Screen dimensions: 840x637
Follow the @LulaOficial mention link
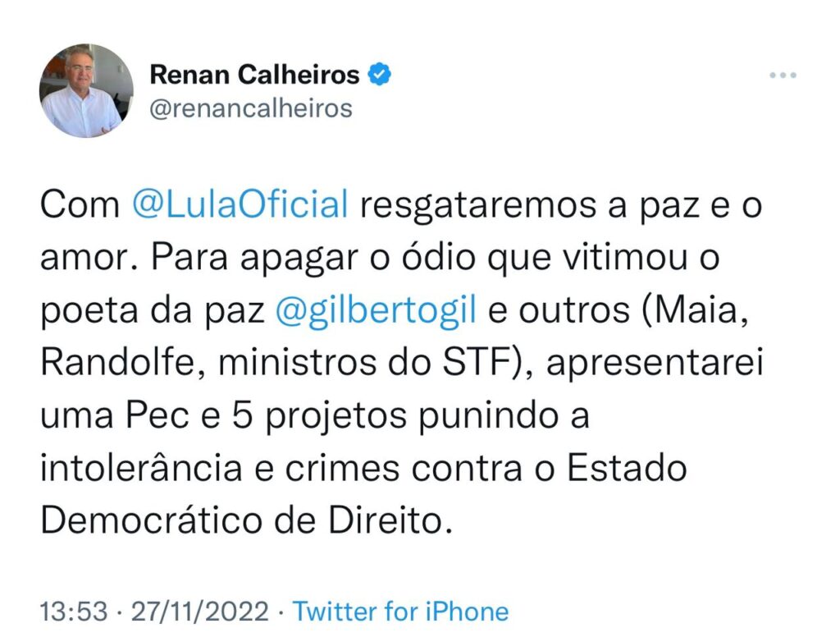pyautogui.click(x=240, y=205)
